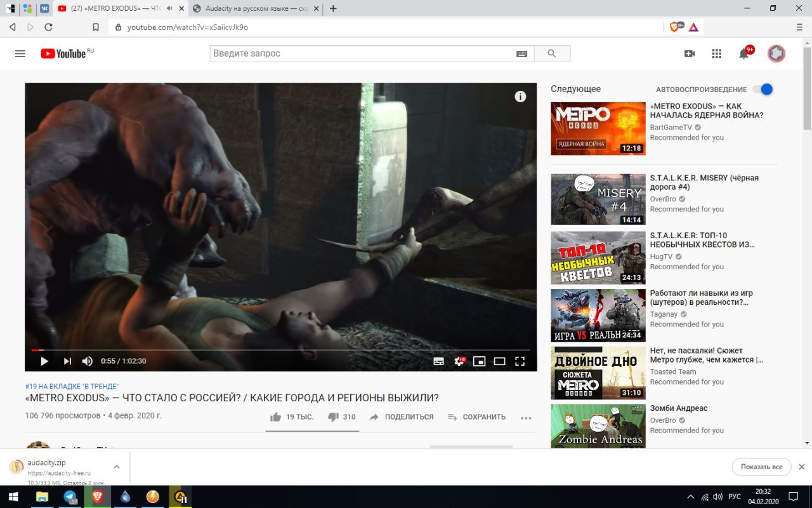
Task: Skip to the next video
Action: click(67, 361)
